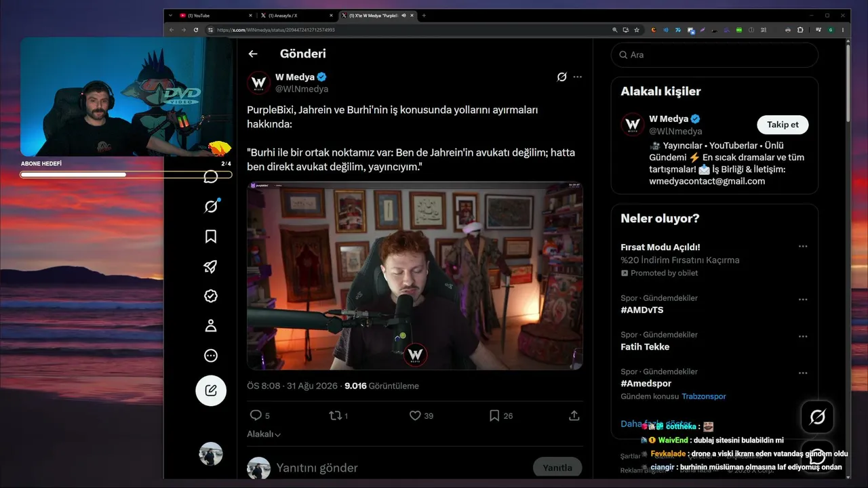The image size is (868, 488).
Task: Open the post's three-dot options menu
Action: [x=578, y=77]
